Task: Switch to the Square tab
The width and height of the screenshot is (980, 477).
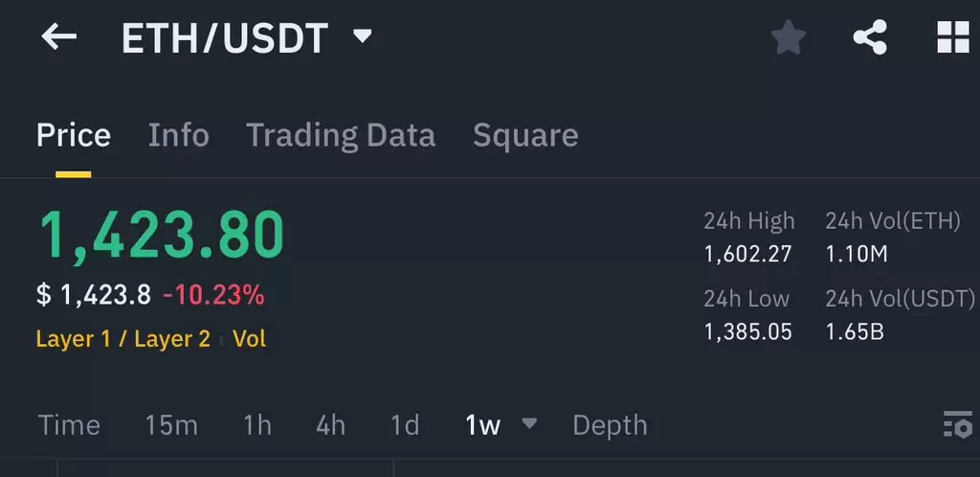Action: [x=525, y=135]
